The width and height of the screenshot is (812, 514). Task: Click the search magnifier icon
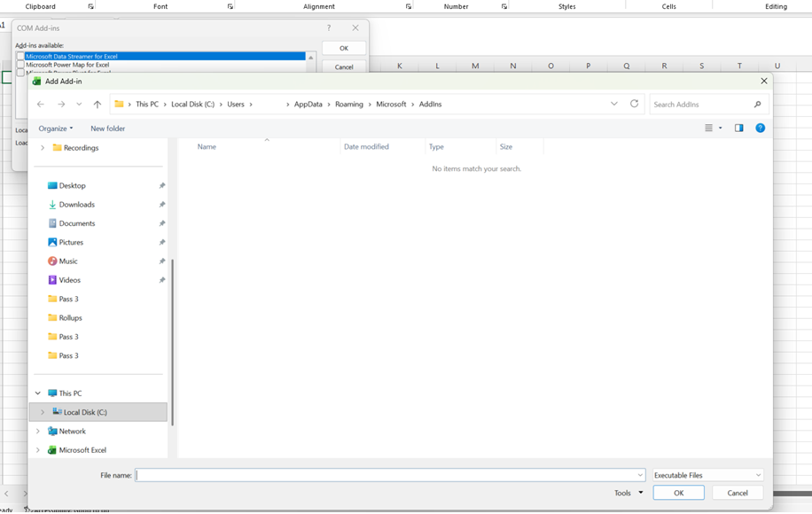pos(757,104)
